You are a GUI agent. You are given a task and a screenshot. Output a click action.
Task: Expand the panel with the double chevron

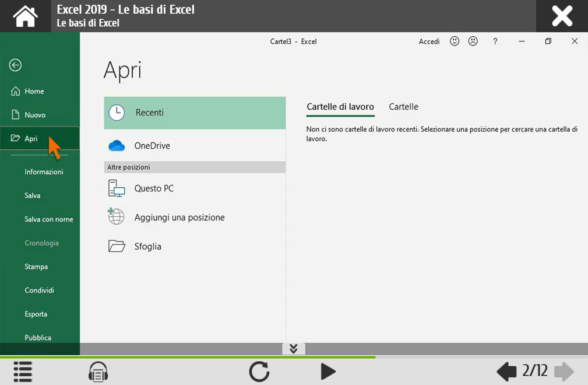(x=294, y=349)
